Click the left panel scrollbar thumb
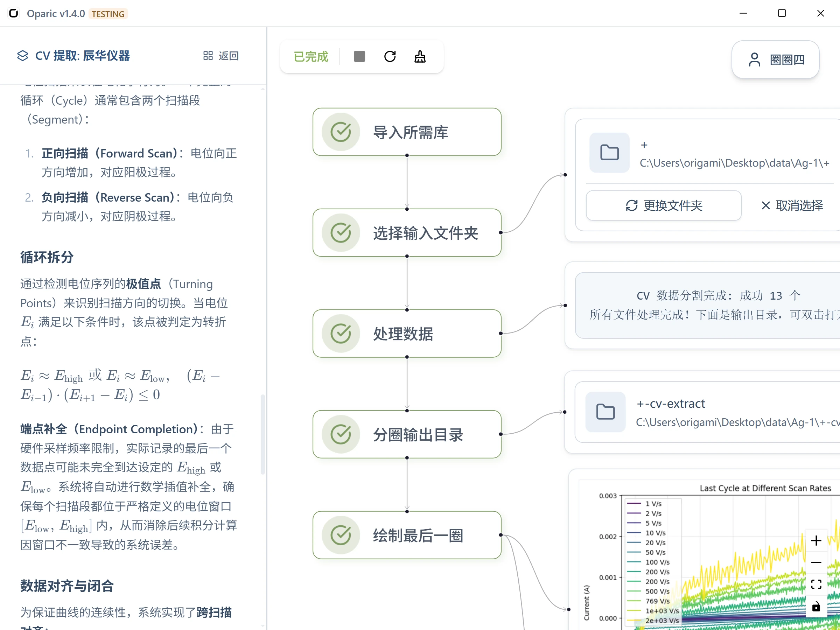Viewport: 840px width, 630px height. point(262,435)
